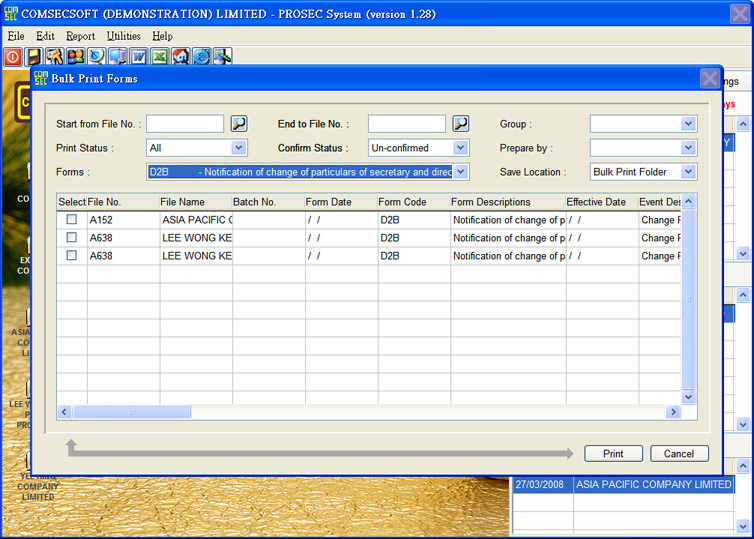Click the two-users toolbar icon

pyautogui.click(x=75, y=56)
